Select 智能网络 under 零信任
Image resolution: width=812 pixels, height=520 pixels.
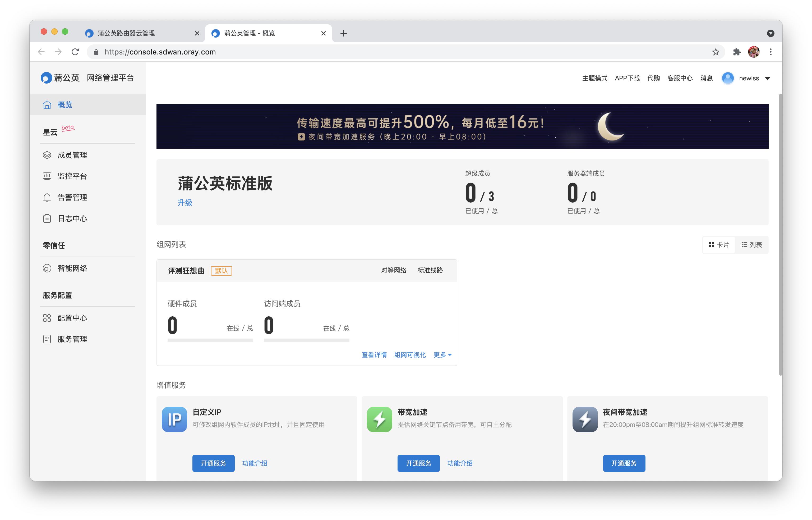pyautogui.click(x=72, y=268)
